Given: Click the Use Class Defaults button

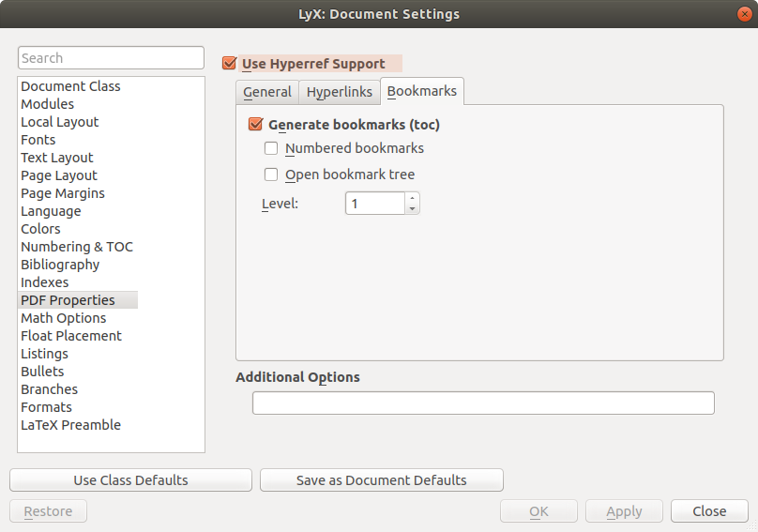Looking at the screenshot, I should point(130,480).
